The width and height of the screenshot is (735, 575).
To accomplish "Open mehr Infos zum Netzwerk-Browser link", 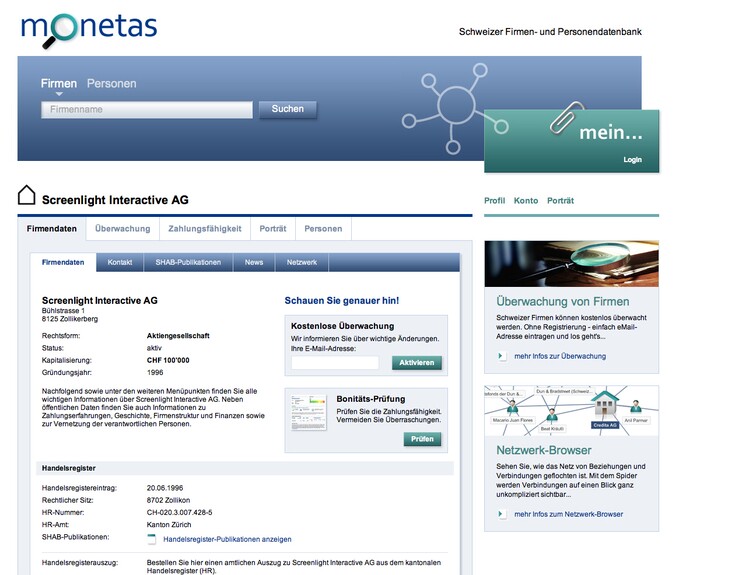I will coord(569,514).
